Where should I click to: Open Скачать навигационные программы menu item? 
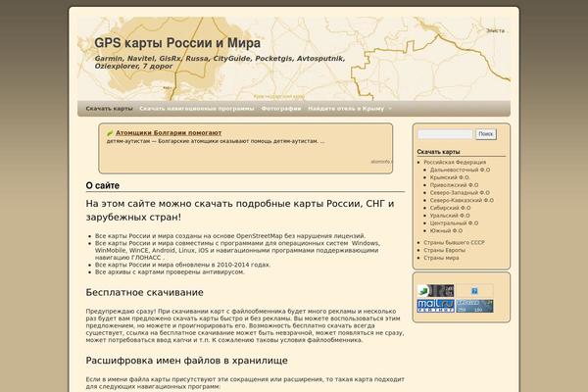[197, 109]
